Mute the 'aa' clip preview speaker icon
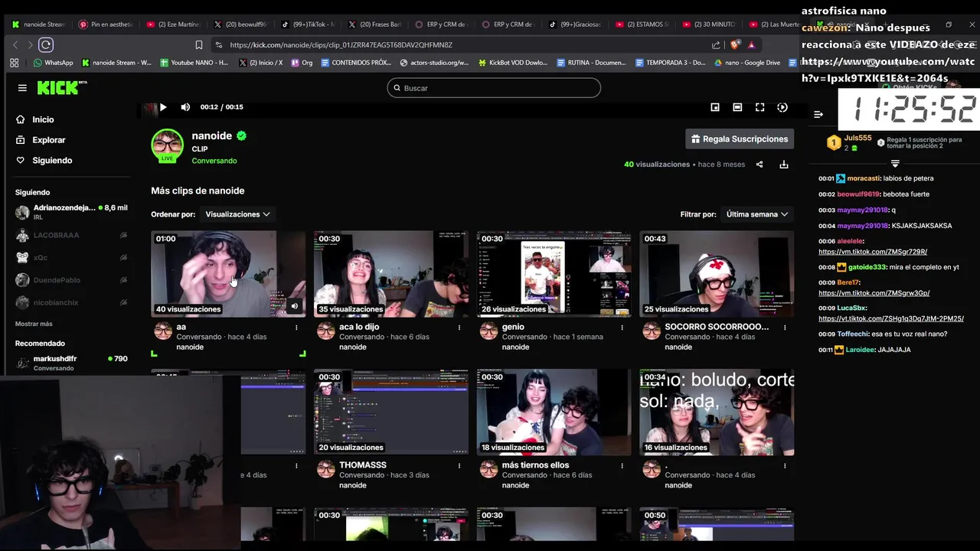 (295, 306)
